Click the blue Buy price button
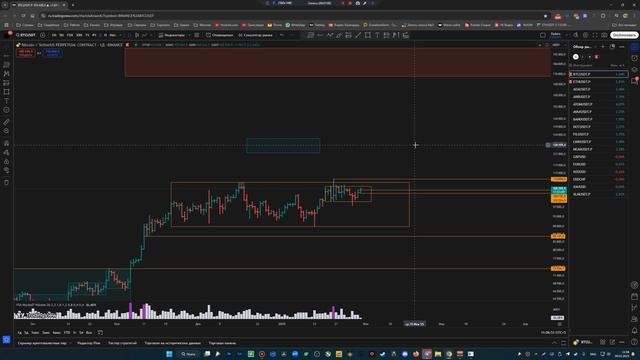The width and height of the screenshot is (640, 360). (x=53, y=53)
